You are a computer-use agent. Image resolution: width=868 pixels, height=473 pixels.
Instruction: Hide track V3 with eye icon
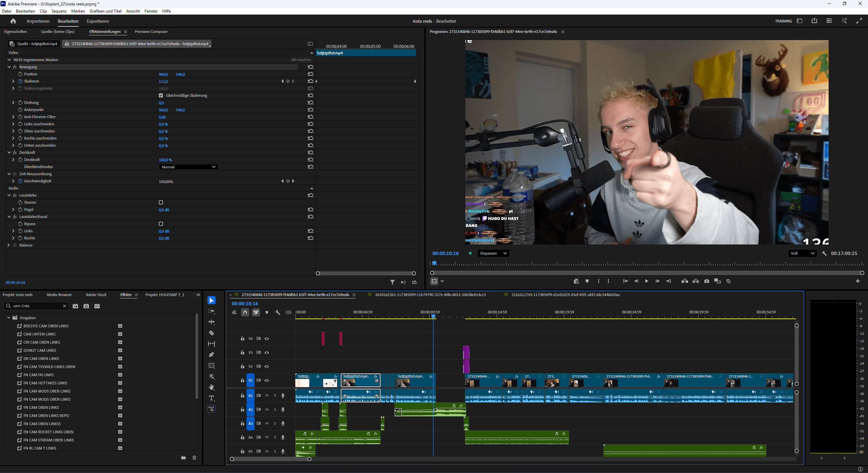coord(267,352)
